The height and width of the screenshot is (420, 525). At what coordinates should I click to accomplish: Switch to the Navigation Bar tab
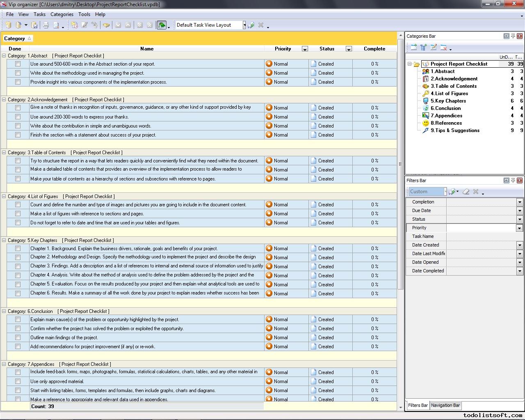pos(445,405)
